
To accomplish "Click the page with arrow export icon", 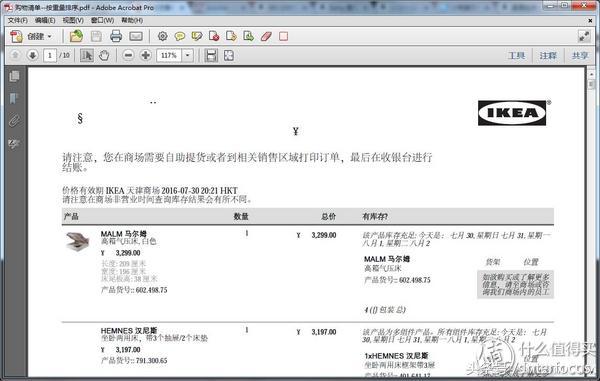I will coord(231,36).
